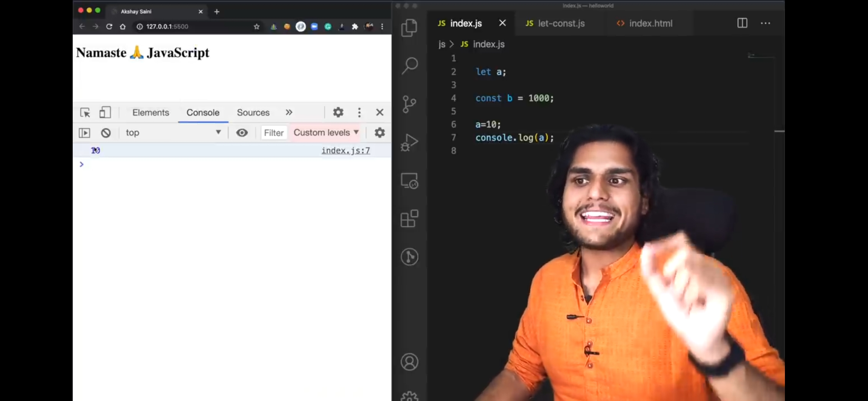Click the console Filter input field
The image size is (868, 401).
274,133
